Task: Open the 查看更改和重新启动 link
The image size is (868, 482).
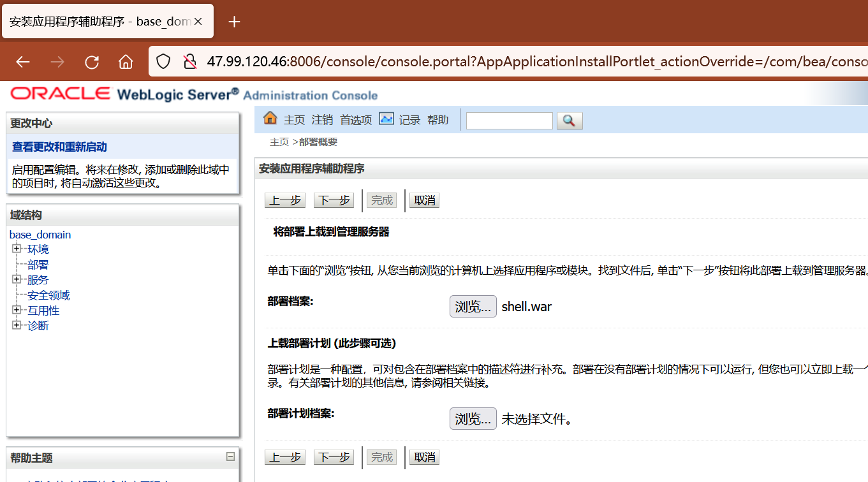Action: (59, 145)
